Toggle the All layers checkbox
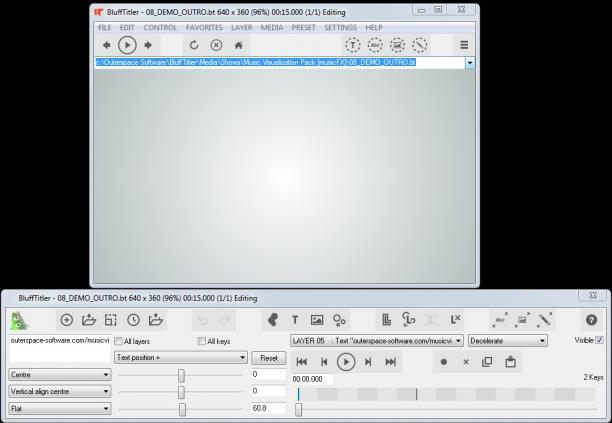The image size is (612, 423). coord(119,341)
